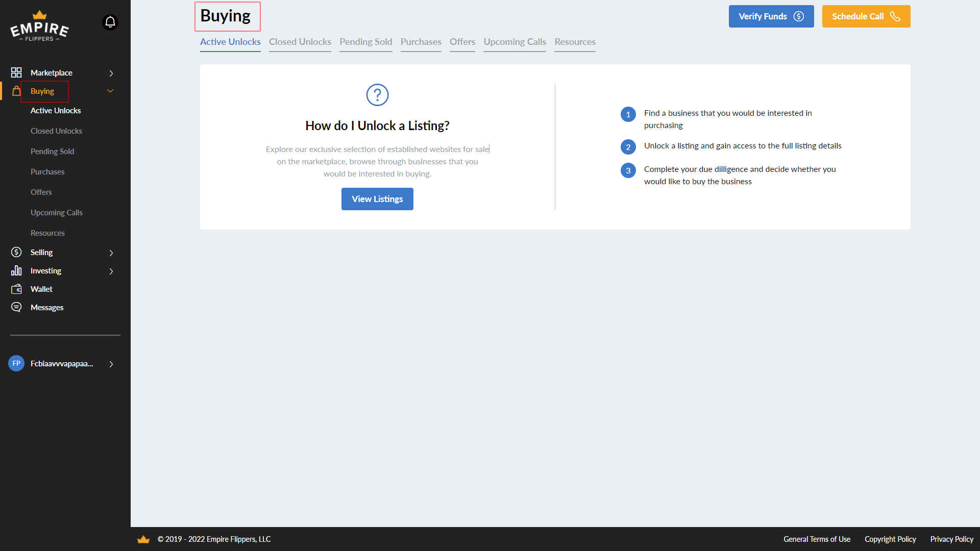Click the 'How do I Unlock a Listing?' heading
The width and height of the screenshot is (980, 551).
[x=377, y=126]
